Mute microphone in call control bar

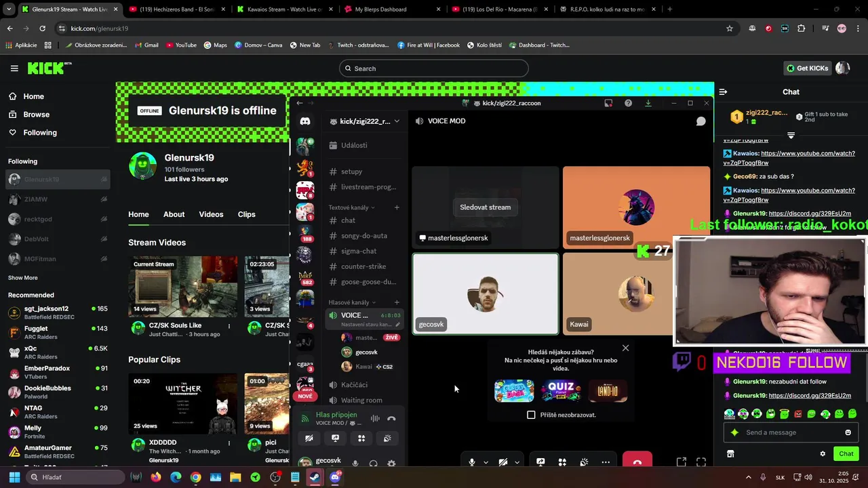click(x=472, y=462)
